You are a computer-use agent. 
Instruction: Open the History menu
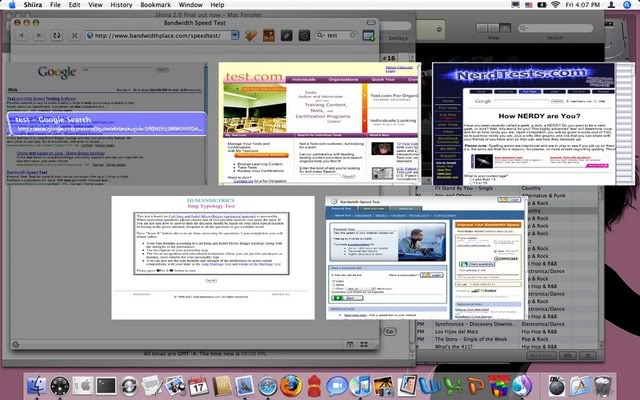coord(121,5)
